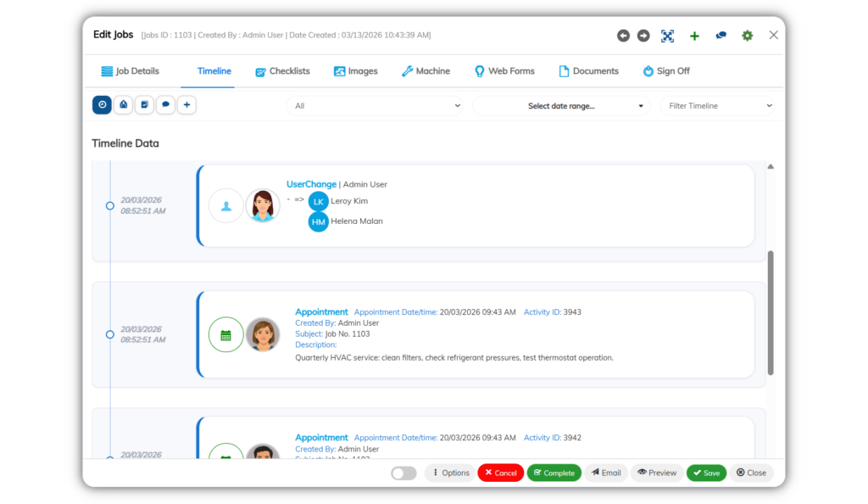Click the green plus icon in header
Viewport: 868px width, 504px height.
694,36
